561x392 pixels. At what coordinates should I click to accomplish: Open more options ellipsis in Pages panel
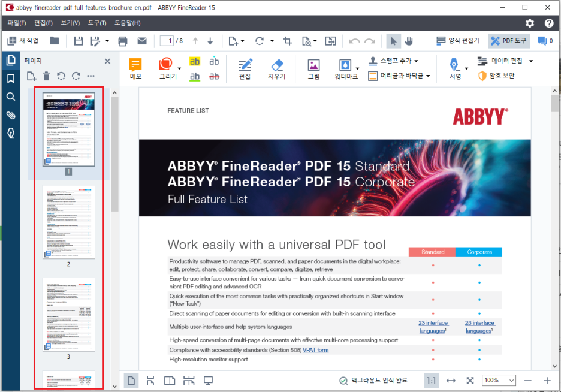pos(91,76)
